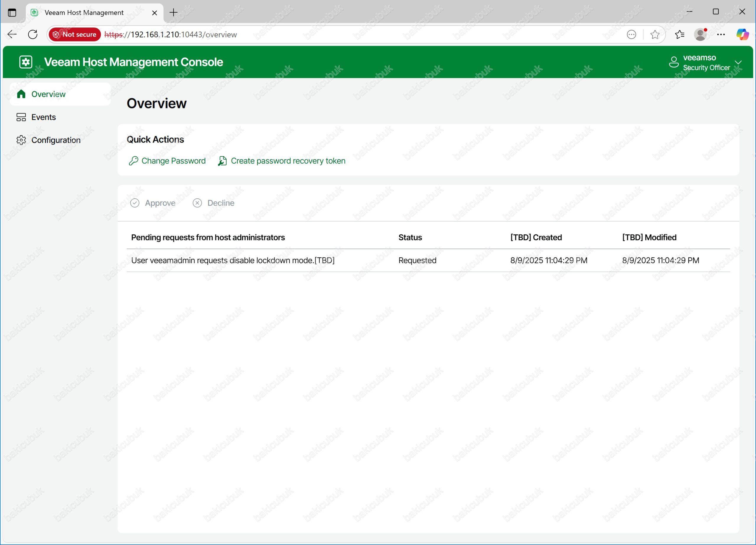Image resolution: width=756 pixels, height=545 pixels.
Task: Open the Copilot icon
Action: coord(742,34)
